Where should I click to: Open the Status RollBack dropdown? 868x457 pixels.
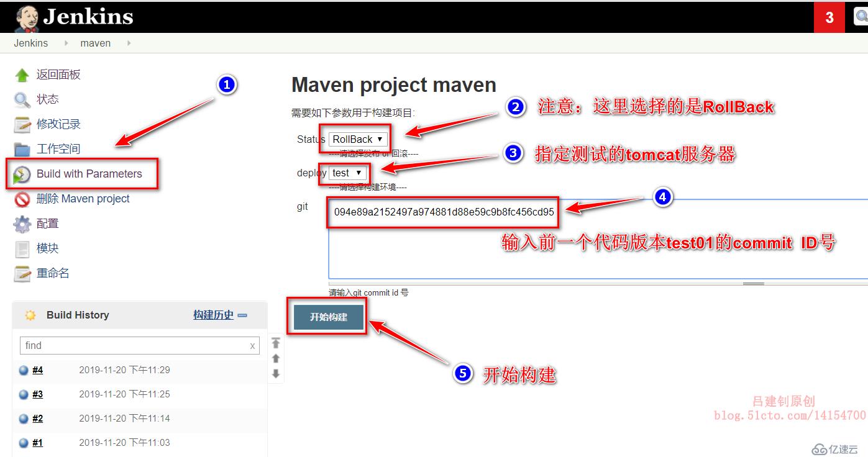coord(358,139)
